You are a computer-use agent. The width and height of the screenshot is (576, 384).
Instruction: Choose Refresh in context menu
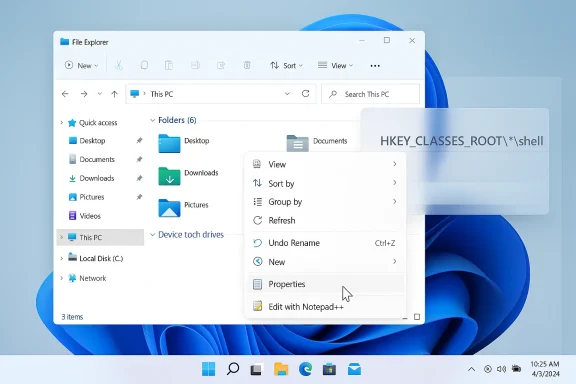coord(325,220)
